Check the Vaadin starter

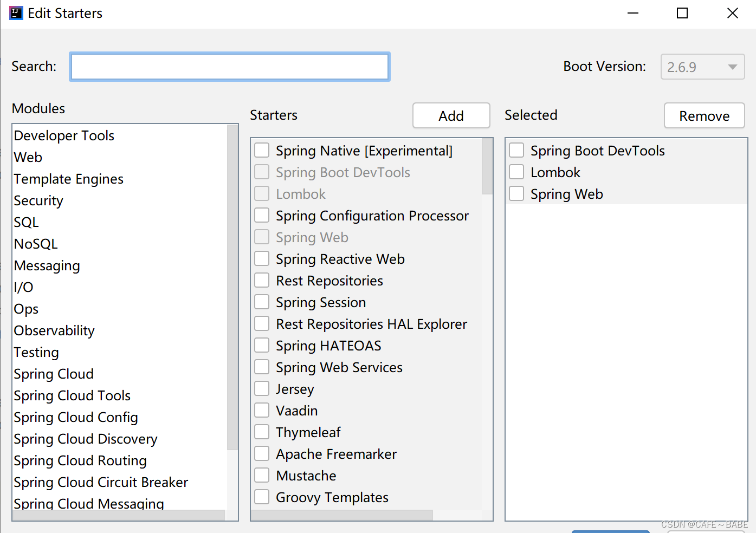point(262,410)
